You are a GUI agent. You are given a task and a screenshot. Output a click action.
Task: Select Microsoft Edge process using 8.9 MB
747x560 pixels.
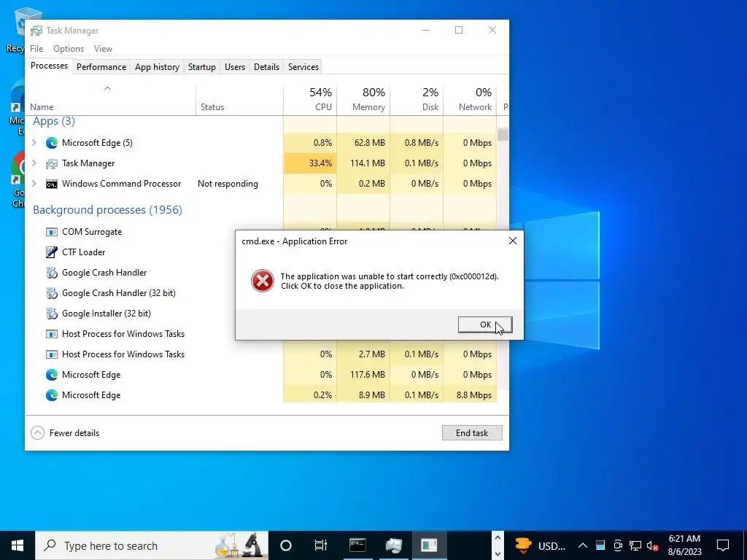point(261,395)
